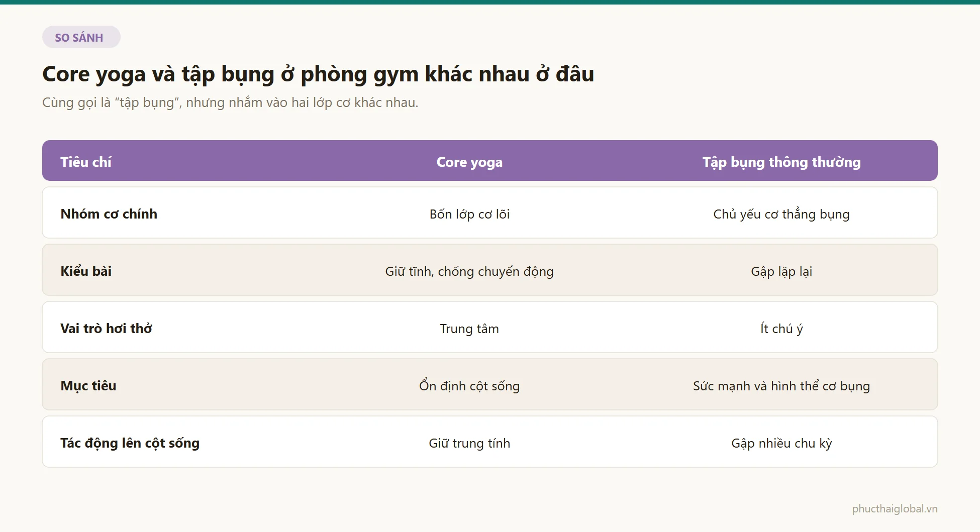Screen dimensions: 980x532
Task: Click the 'Tiêu chí' column header
Action: 86,162
